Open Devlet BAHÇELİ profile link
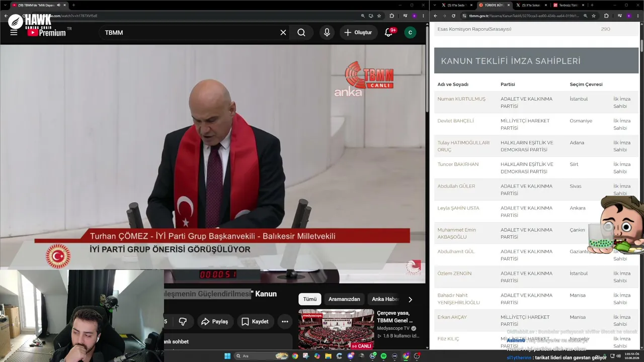 (455, 121)
